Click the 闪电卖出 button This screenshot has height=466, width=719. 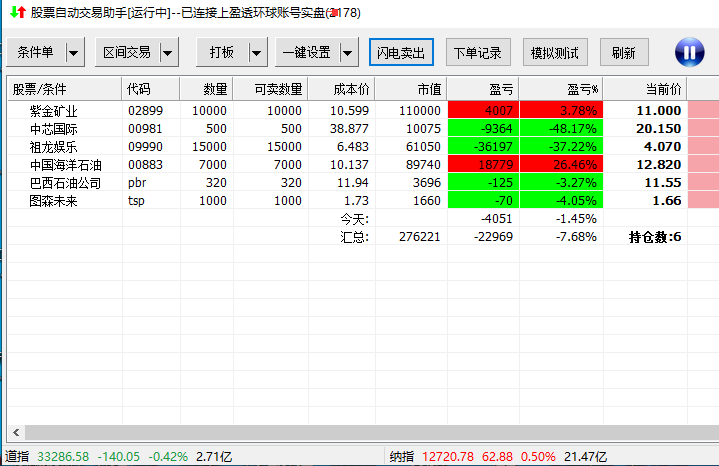(401, 52)
